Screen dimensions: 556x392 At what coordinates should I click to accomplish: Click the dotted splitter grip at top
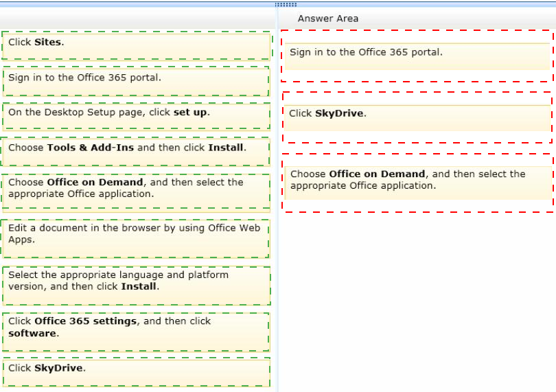point(286,5)
